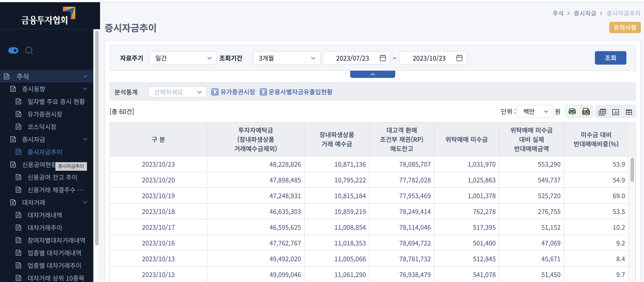Collapse the 대차거래 menu group
Image resolution: width=644 pixels, height=282 pixels.
85,202
